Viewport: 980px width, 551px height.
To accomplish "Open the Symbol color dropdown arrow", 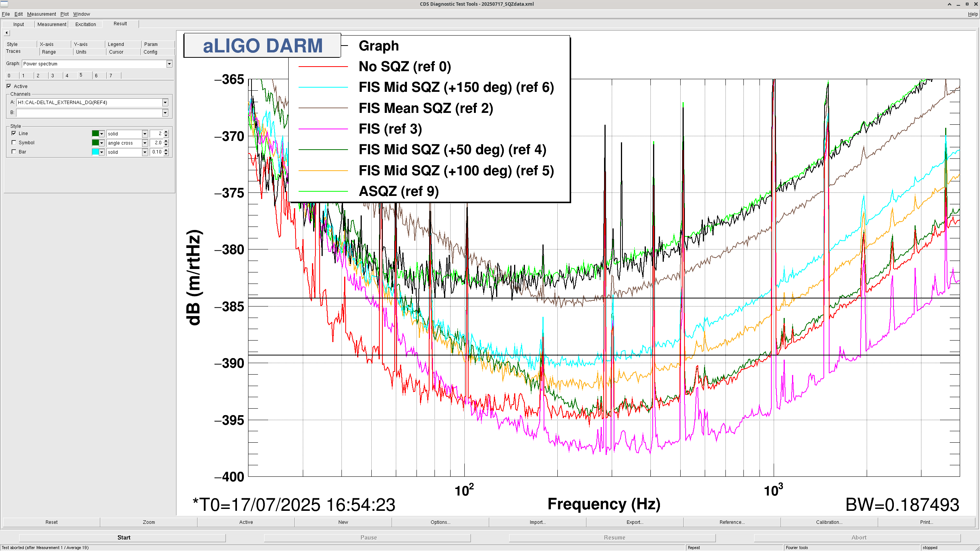I will [101, 143].
